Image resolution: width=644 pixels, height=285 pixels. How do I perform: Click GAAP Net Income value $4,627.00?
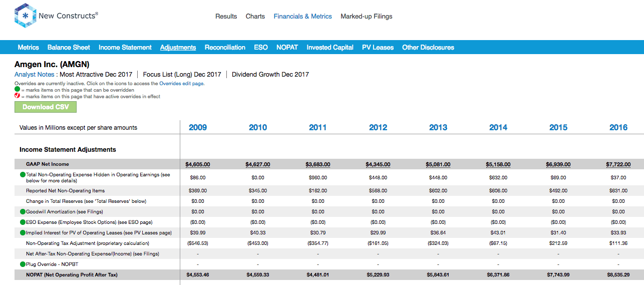pyautogui.click(x=258, y=164)
